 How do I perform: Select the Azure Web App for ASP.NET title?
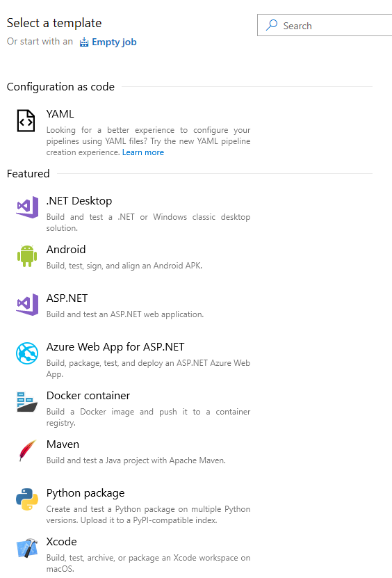click(115, 347)
